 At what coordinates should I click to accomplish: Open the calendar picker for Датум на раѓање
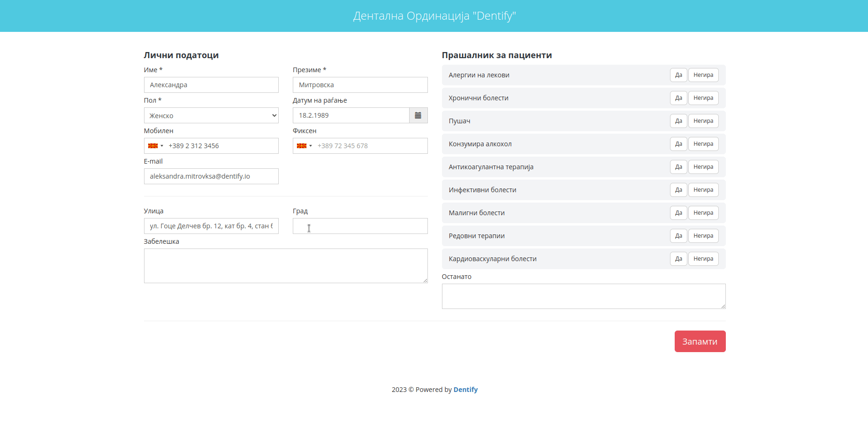(x=418, y=115)
